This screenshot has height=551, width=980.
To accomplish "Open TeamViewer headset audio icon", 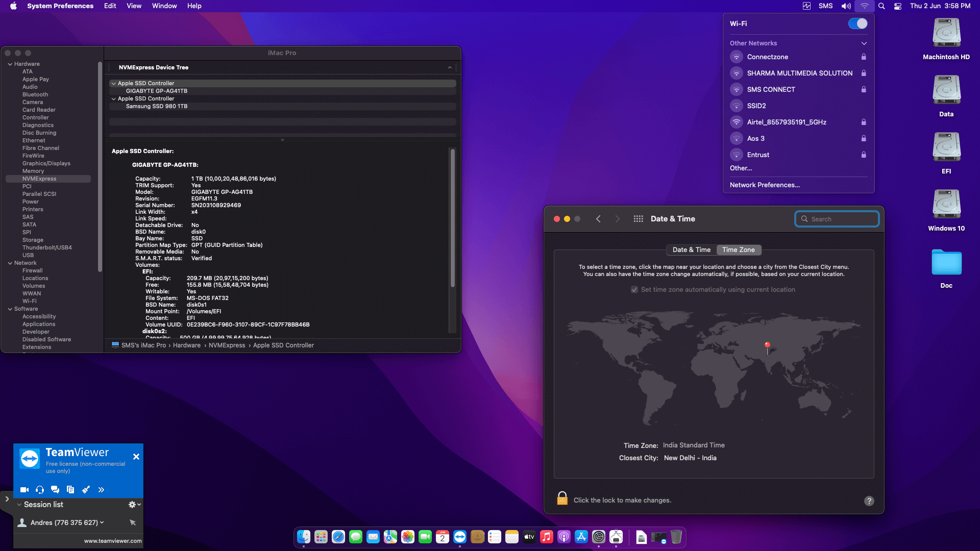I will 40,490.
